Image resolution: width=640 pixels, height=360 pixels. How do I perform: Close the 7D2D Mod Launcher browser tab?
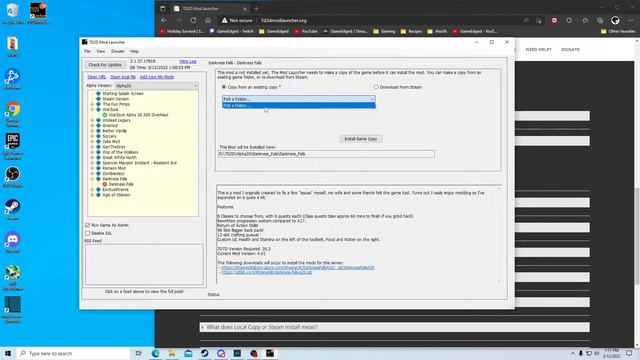point(245,9)
